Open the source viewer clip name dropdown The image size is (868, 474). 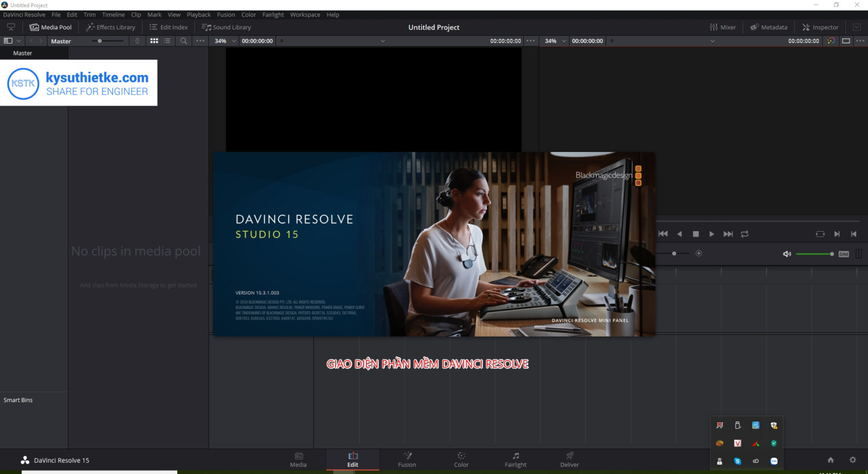[x=383, y=41]
